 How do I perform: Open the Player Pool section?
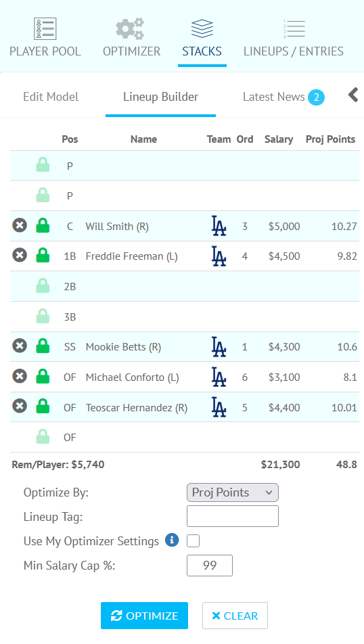tap(45, 38)
